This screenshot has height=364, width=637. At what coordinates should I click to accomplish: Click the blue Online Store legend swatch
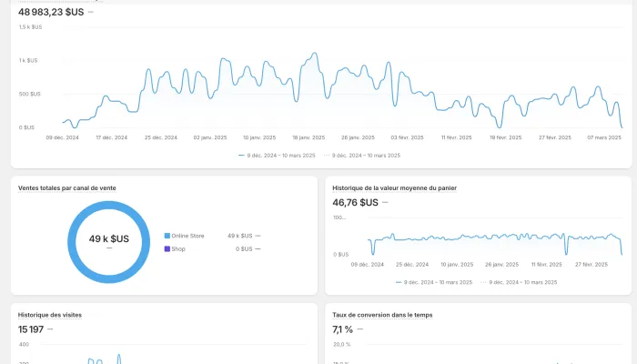tap(167, 236)
